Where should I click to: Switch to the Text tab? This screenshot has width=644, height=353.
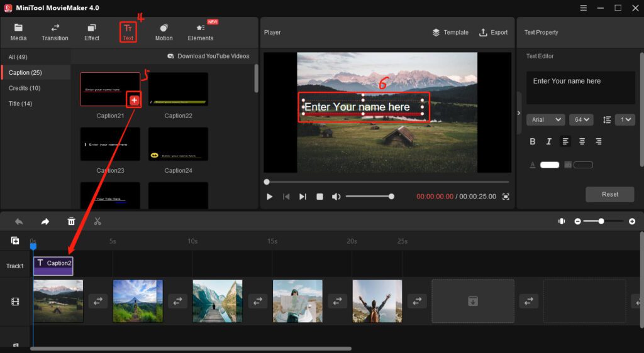tap(128, 33)
